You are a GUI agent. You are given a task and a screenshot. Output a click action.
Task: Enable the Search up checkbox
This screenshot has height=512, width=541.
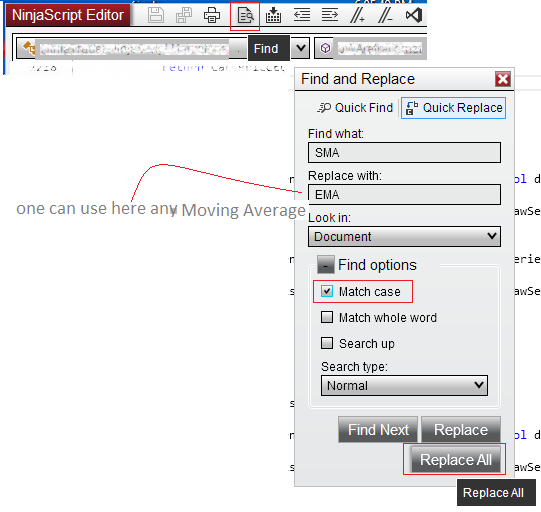[326, 343]
